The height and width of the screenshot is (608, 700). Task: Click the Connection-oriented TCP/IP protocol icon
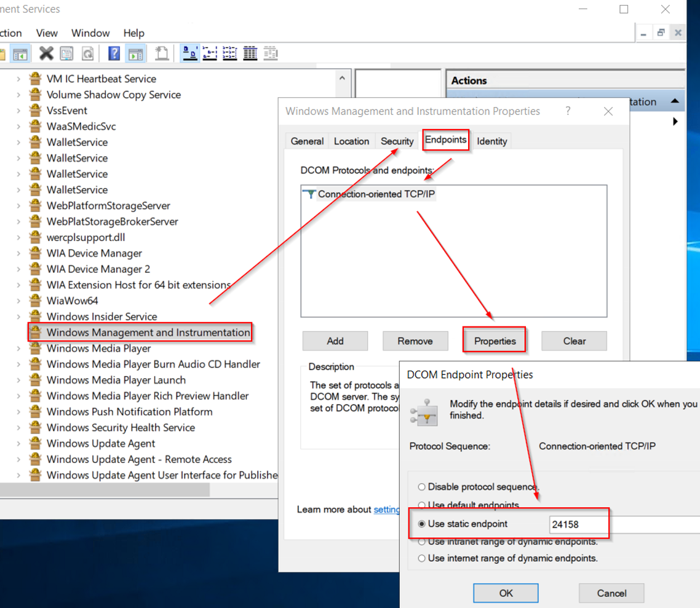click(309, 194)
